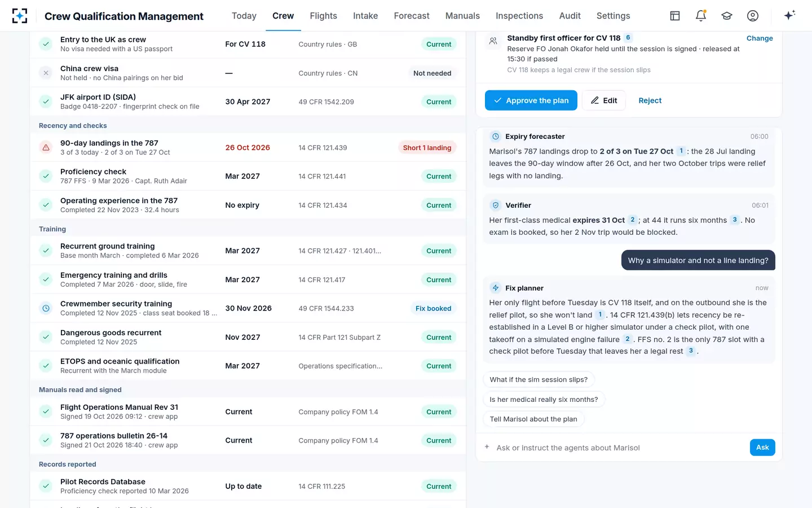Image resolution: width=812 pixels, height=508 pixels.
Task: Click the 'Fix booked' status badge
Action: click(x=433, y=309)
